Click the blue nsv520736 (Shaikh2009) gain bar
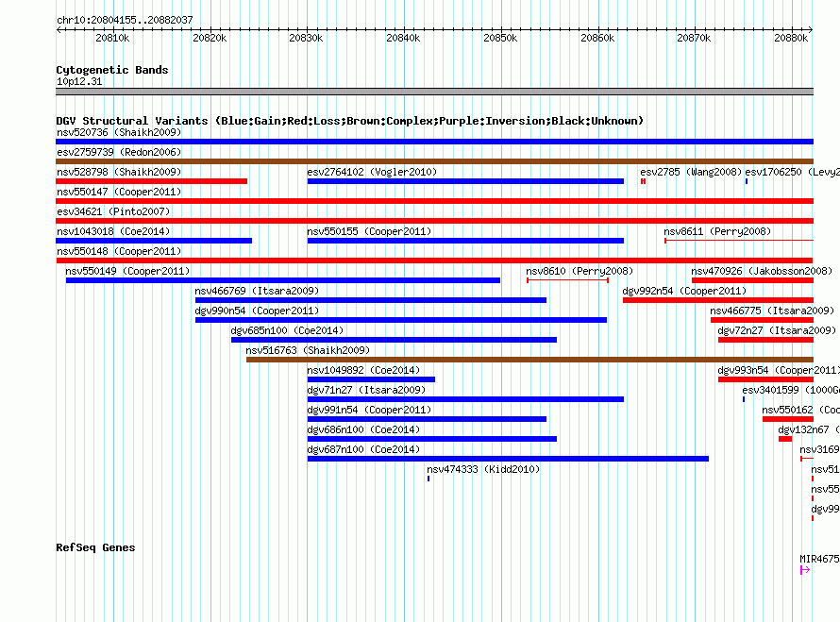 click(434, 142)
